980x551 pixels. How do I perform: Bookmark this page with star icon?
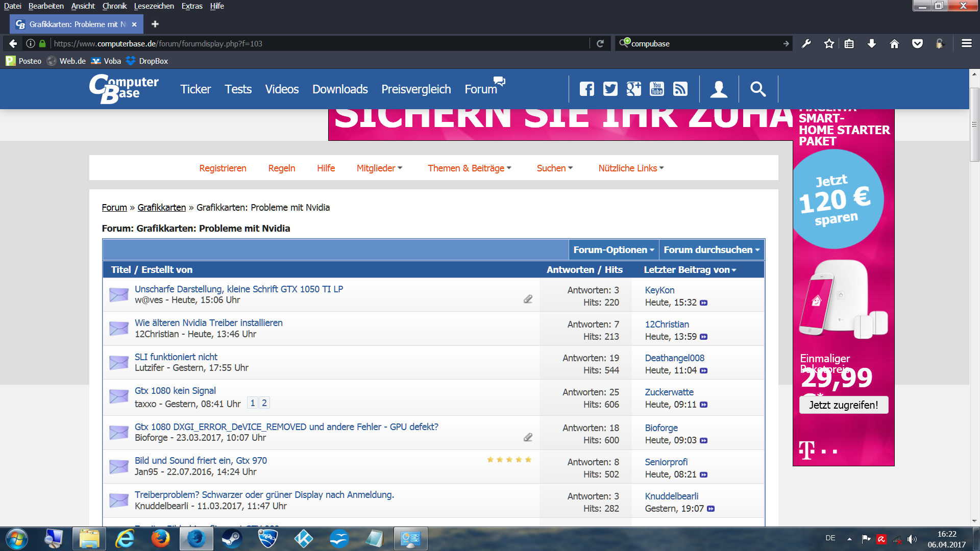click(x=829, y=44)
